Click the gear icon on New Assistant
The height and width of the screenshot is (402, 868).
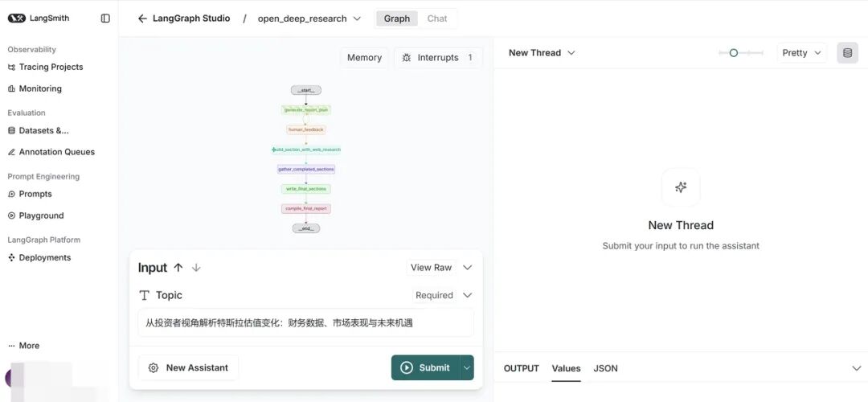coord(154,367)
